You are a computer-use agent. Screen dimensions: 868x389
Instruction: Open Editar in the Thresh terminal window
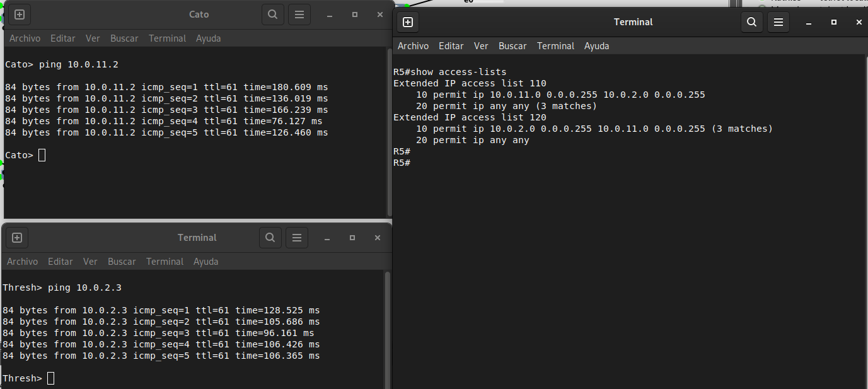[x=61, y=262]
